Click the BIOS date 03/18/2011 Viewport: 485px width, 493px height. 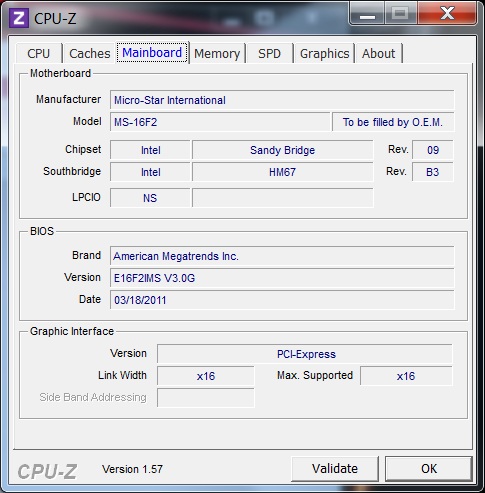[x=282, y=300]
